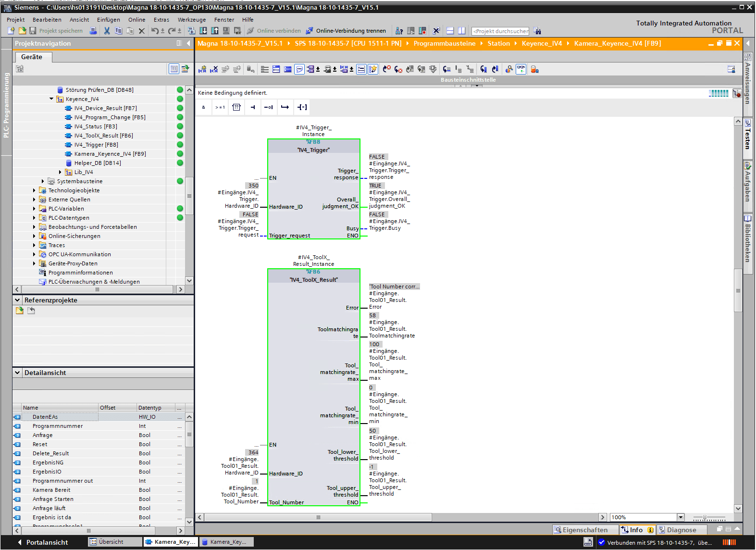Image resolution: width=756 pixels, height=550 pixels.
Task: Open a reference project using the folder icon
Action: point(20,311)
